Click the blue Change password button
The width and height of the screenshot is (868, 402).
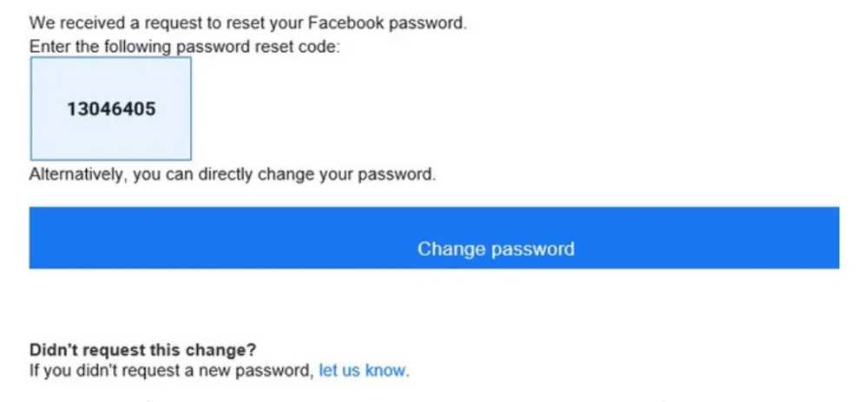point(434,238)
